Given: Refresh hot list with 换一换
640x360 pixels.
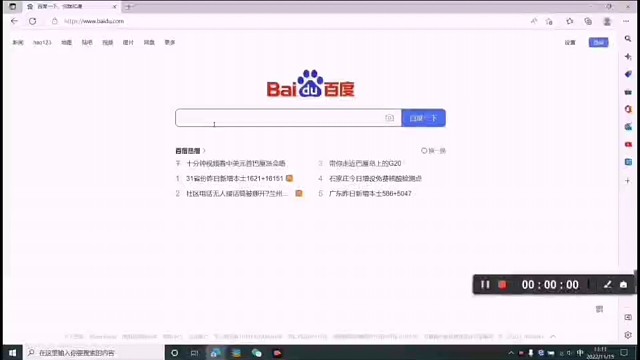Looking at the screenshot, I should [433, 151].
